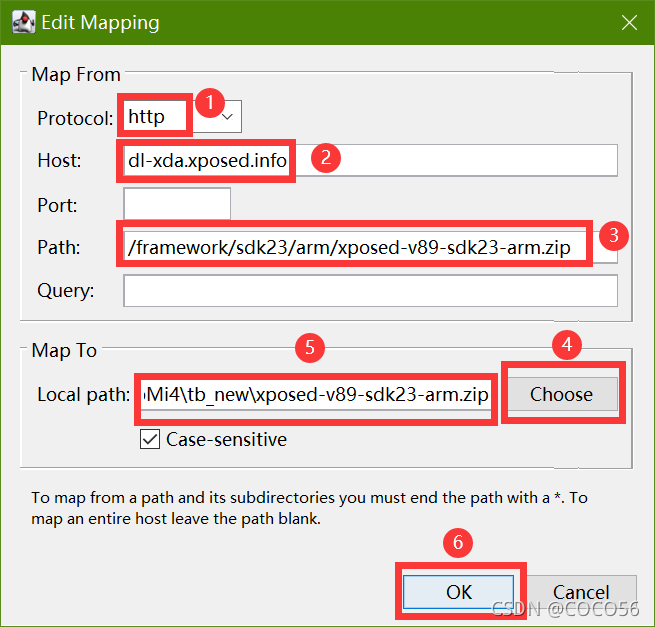The height and width of the screenshot is (627, 655).
Task: Click the 'Map From' group heading
Action: 76,75
